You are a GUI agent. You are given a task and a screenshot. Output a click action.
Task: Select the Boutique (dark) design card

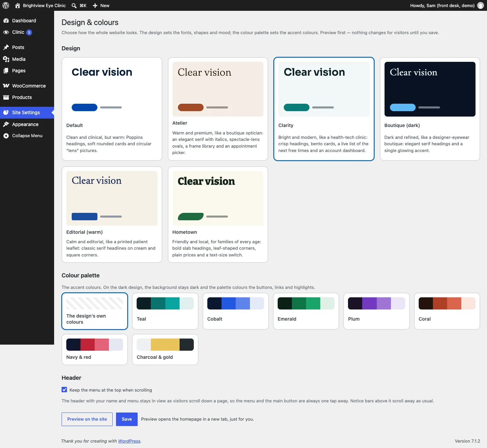tap(430, 109)
